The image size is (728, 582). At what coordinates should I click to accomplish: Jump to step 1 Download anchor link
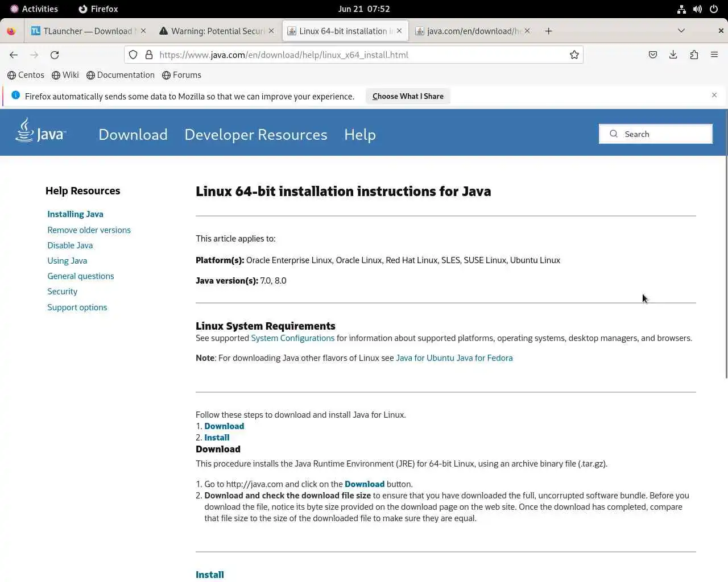(x=224, y=426)
